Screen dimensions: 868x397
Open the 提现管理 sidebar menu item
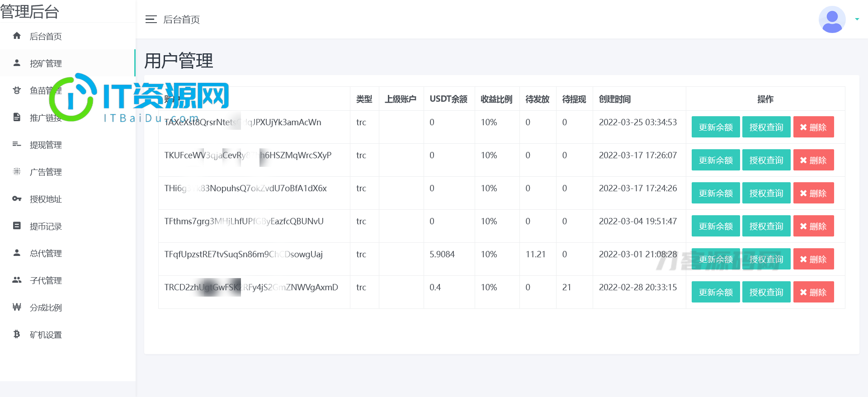point(67,145)
